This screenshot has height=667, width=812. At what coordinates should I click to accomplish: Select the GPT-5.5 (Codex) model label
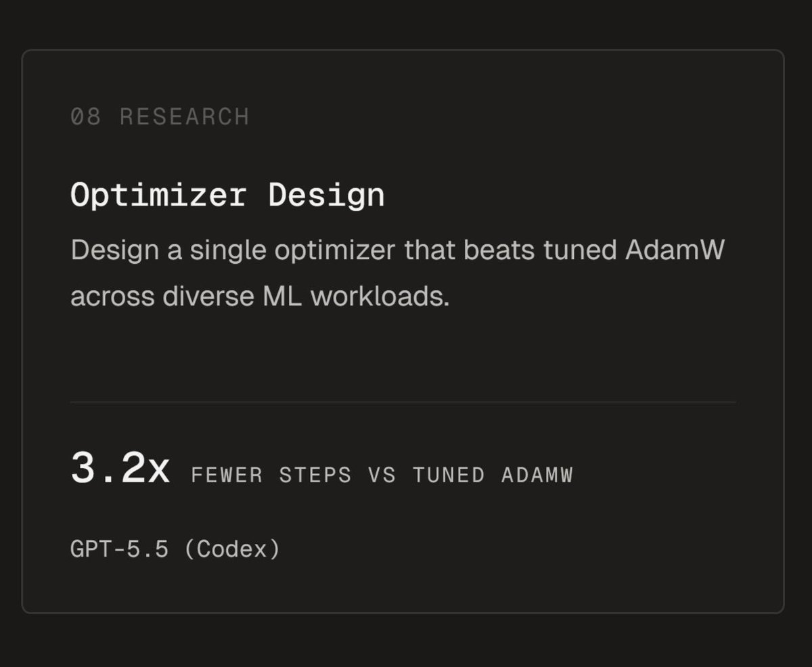[x=175, y=549]
